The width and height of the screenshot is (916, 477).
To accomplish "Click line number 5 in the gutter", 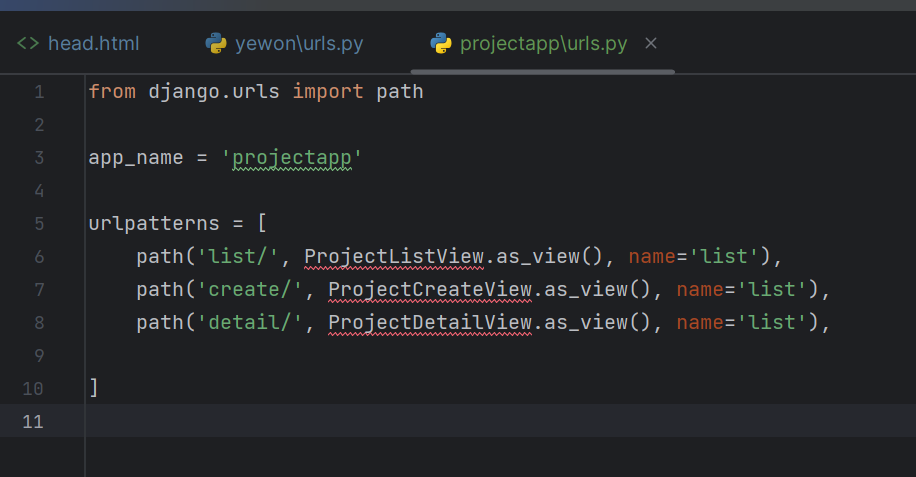I will pyautogui.click(x=39, y=224).
